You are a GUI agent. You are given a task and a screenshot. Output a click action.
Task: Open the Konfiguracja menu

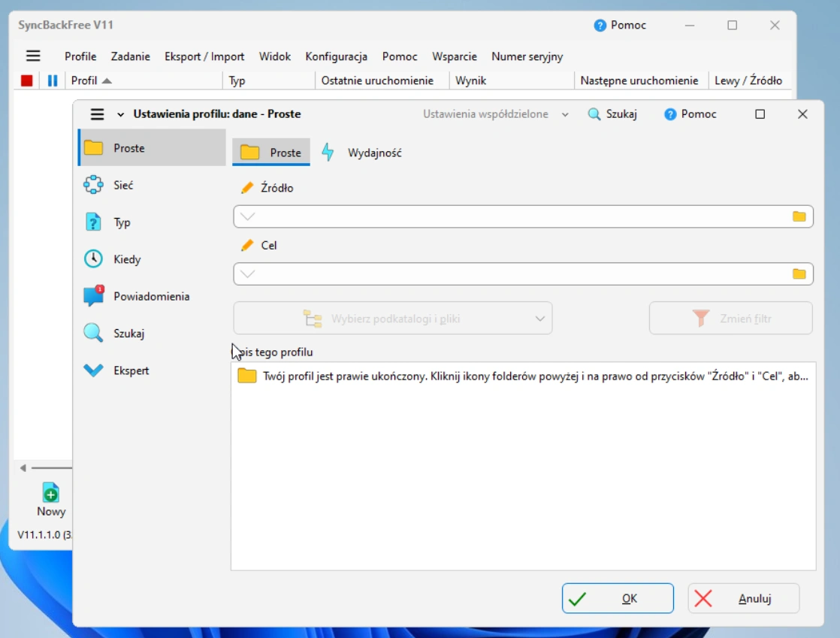tap(337, 56)
